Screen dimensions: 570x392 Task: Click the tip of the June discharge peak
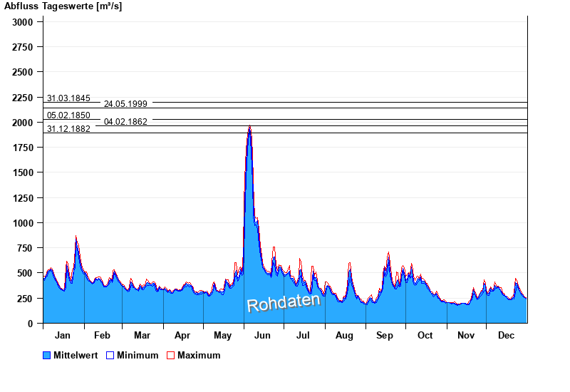(249, 127)
